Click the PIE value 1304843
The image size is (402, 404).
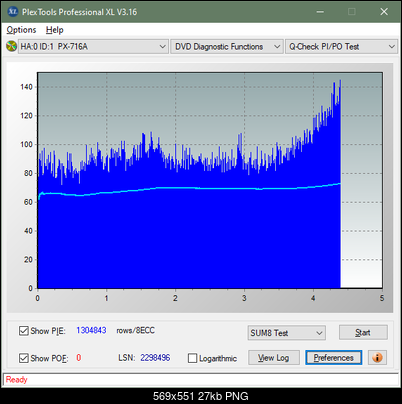click(x=91, y=330)
